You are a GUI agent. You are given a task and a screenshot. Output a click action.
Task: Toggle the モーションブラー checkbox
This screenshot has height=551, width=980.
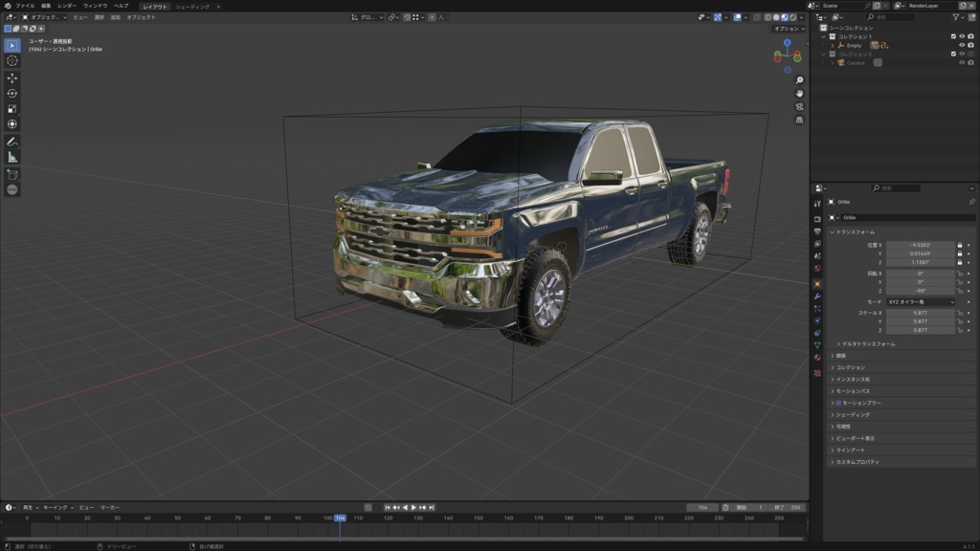[x=838, y=403]
